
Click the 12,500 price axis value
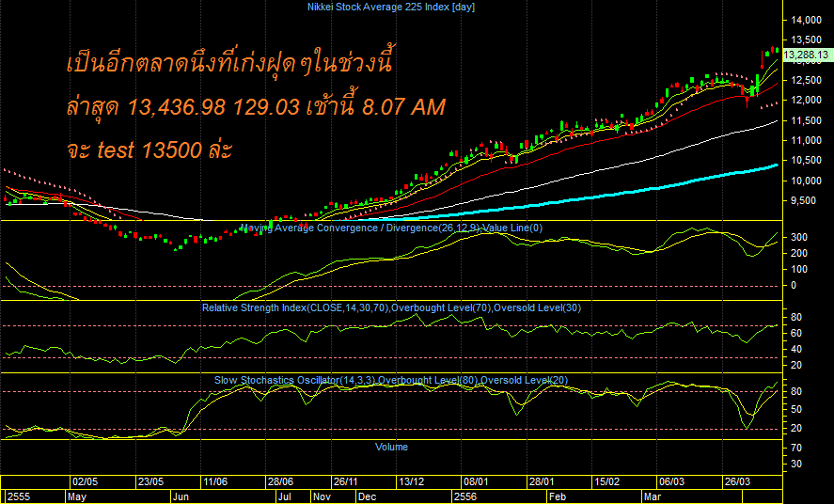click(x=807, y=80)
